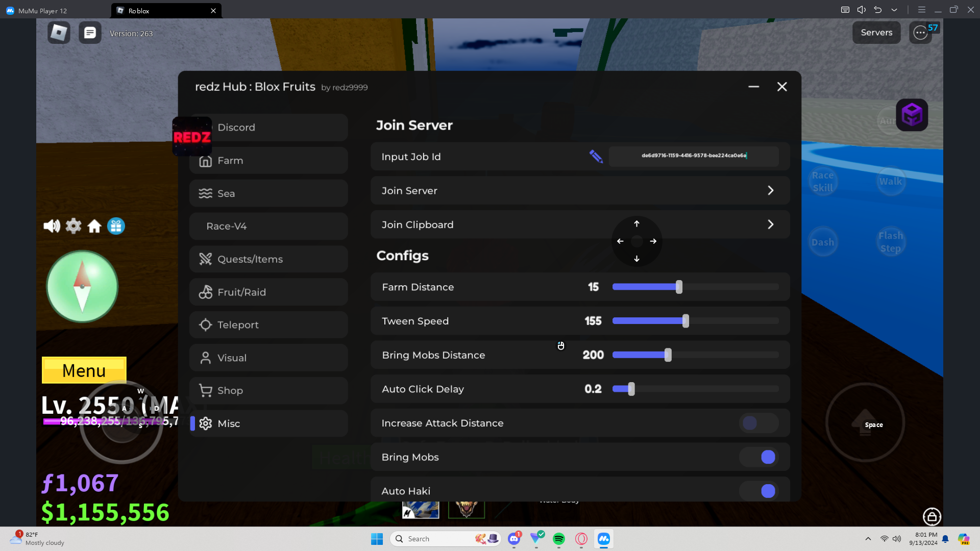Open the Discord tab

point(269,128)
